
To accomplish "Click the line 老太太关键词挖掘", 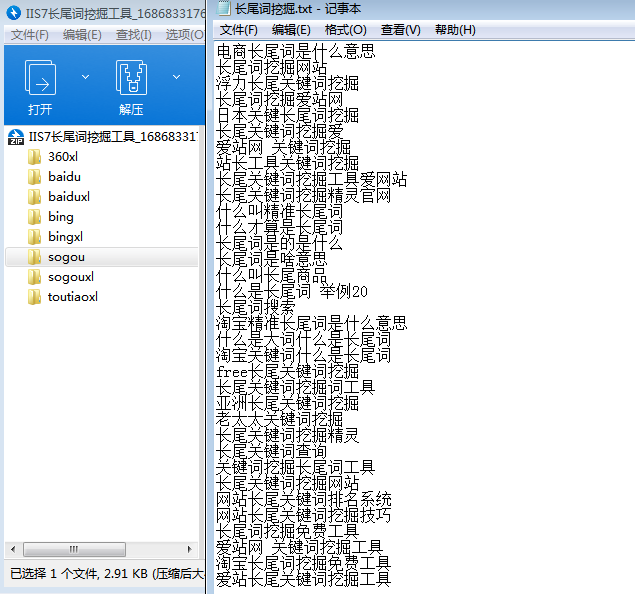I will click(x=279, y=419).
